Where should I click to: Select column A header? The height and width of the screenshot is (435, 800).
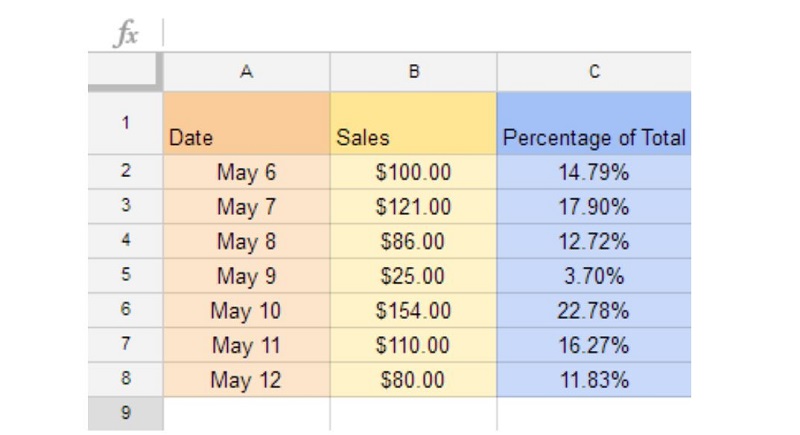pos(246,72)
